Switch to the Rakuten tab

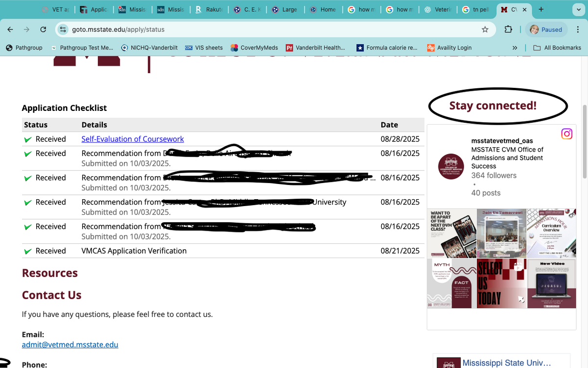pyautogui.click(x=209, y=9)
